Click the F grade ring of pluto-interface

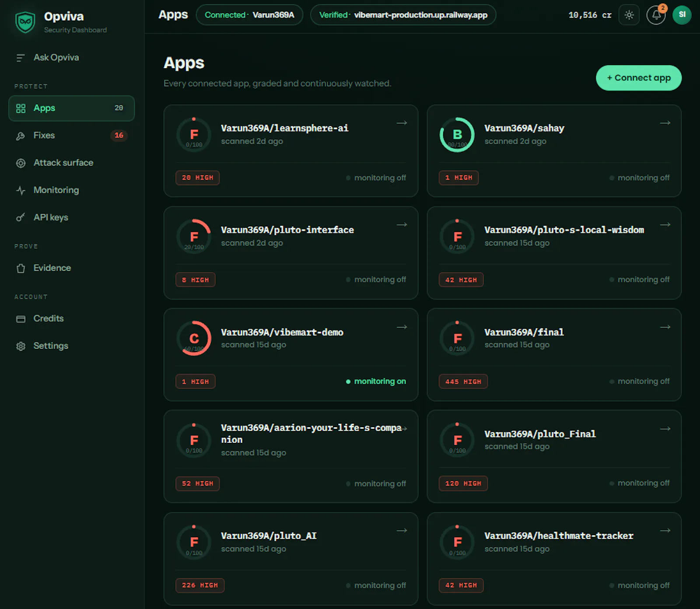tap(194, 237)
